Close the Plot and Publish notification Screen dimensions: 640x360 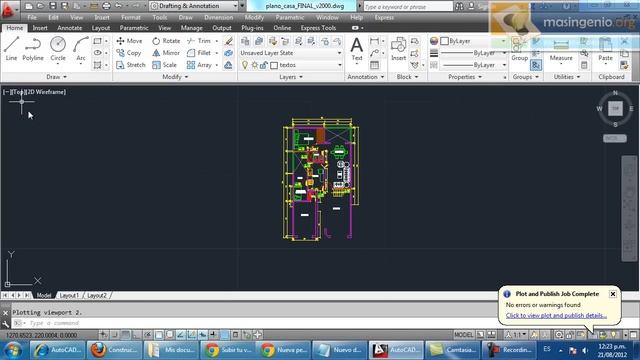point(613,294)
